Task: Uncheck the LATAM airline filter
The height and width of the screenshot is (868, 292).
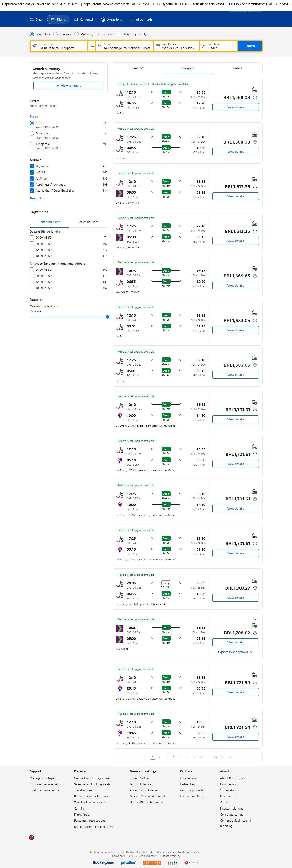Action: pos(32,173)
